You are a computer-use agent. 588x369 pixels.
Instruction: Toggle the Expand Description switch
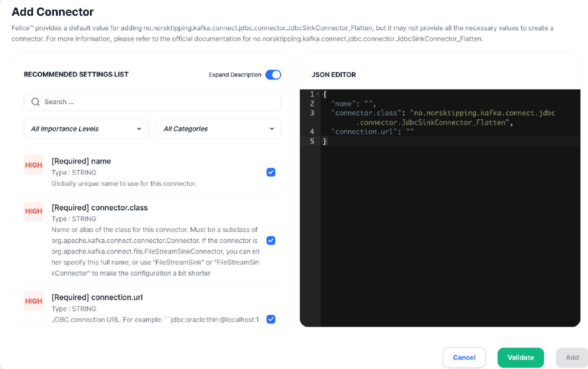pos(273,75)
